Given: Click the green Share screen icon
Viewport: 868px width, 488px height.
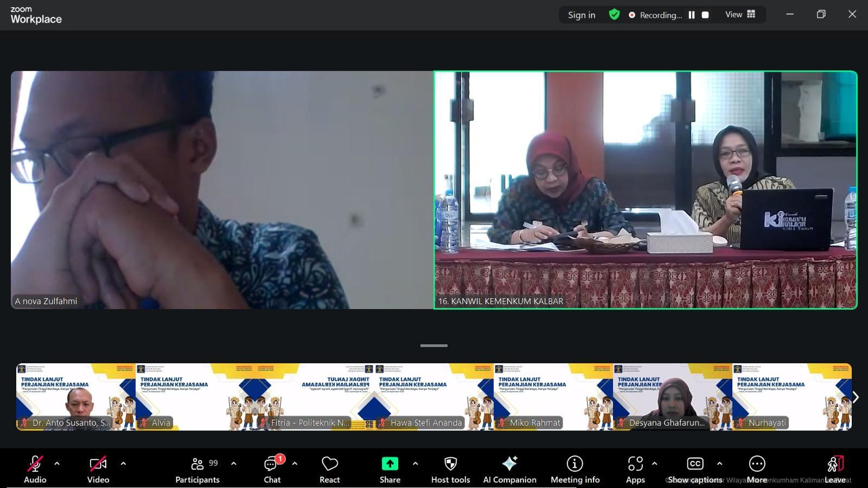Looking at the screenshot, I should click(x=390, y=464).
